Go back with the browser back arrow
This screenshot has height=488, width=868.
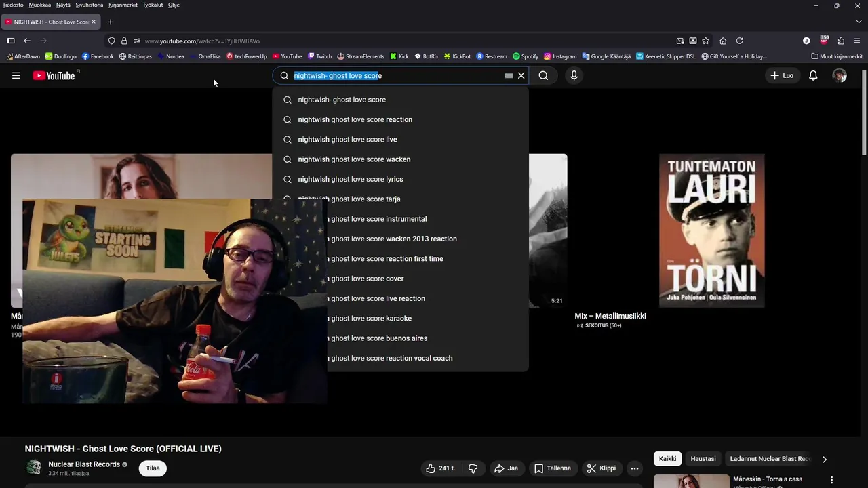(x=27, y=41)
